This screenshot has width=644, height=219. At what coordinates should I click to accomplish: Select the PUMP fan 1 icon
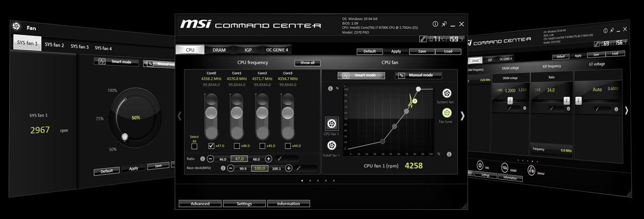[x=332, y=145]
